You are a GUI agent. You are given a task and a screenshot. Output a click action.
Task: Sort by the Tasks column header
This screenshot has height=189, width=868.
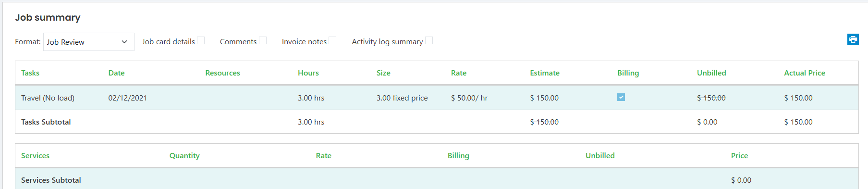coord(30,73)
